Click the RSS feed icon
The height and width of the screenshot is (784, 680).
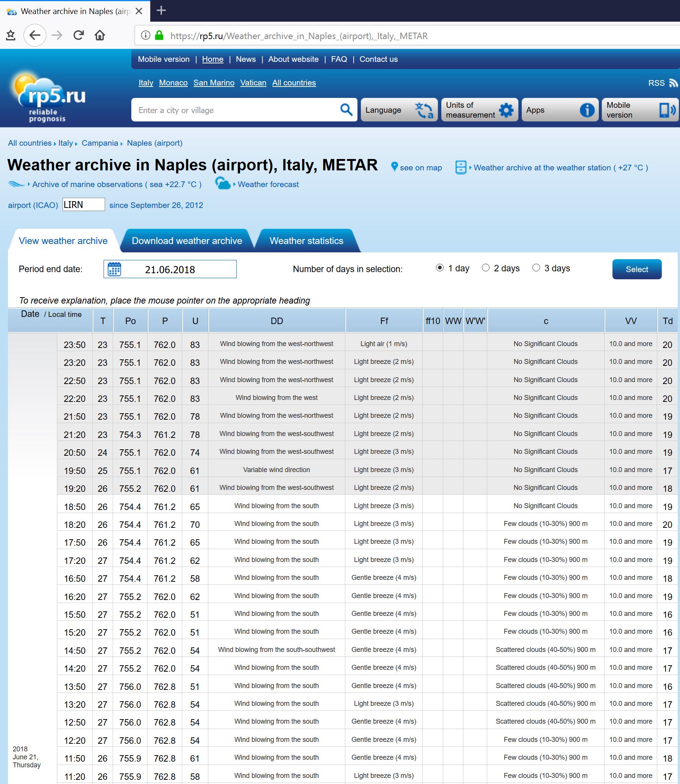[673, 83]
